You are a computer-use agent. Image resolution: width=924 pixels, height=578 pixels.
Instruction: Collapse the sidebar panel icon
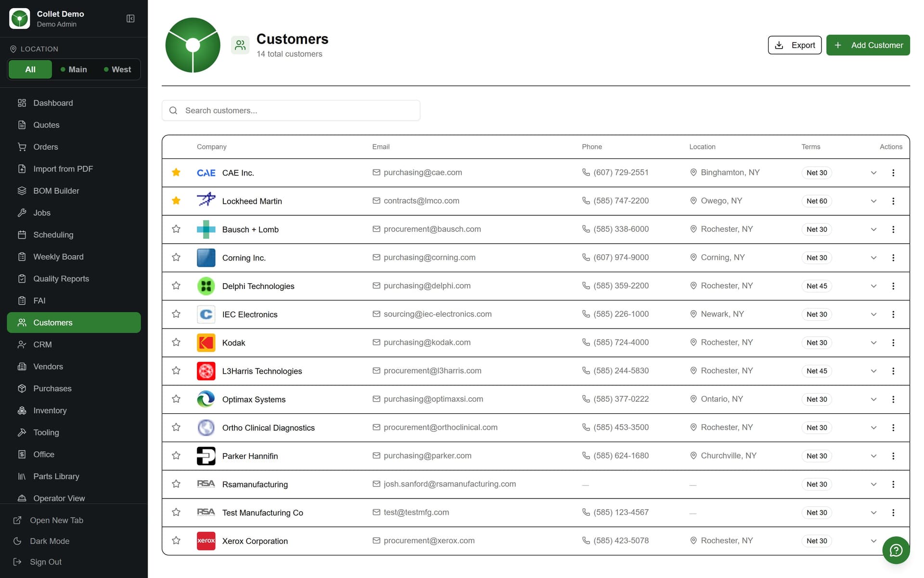click(x=130, y=18)
